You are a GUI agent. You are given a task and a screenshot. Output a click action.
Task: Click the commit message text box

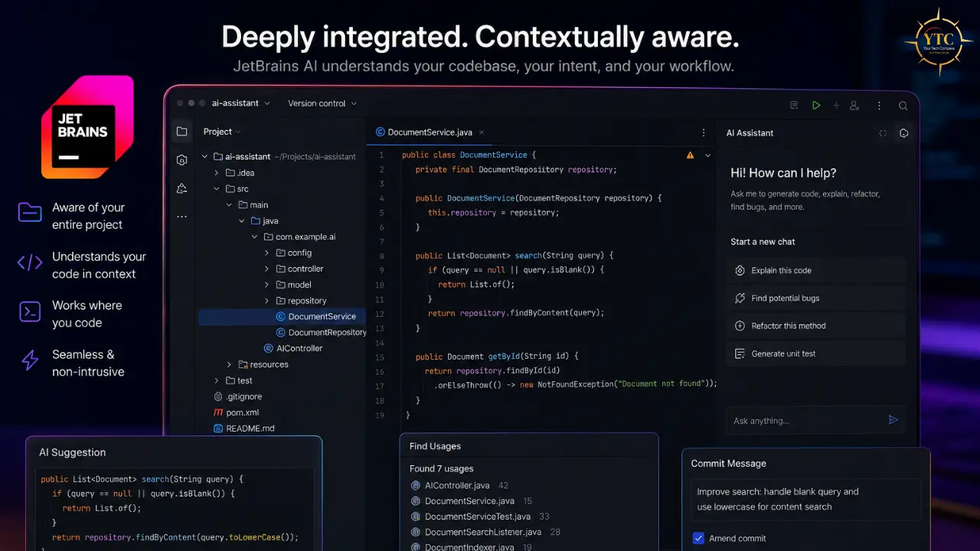click(x=805, y=499)
